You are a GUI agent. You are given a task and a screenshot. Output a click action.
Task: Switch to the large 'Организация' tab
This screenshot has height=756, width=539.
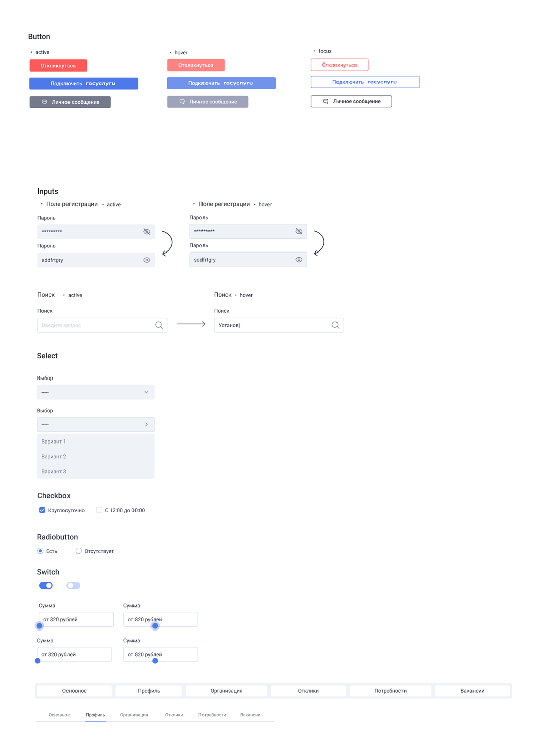(226, 691)
